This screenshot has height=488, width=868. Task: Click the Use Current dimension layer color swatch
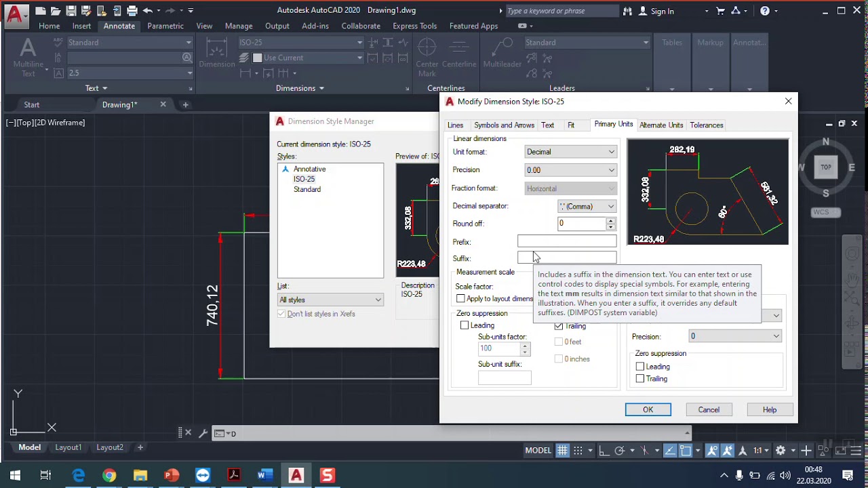257,58
